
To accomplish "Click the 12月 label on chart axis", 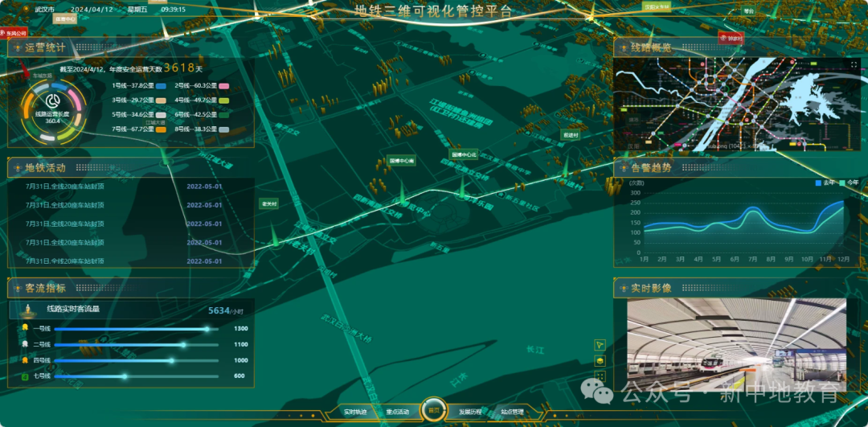I will pyautogui.click(x=844, y=260).
